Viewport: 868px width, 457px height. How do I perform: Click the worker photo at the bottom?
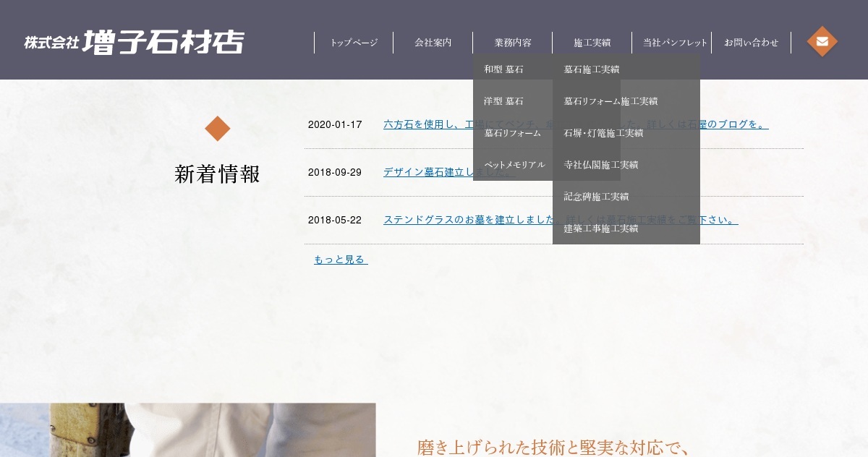coord(188,430)
